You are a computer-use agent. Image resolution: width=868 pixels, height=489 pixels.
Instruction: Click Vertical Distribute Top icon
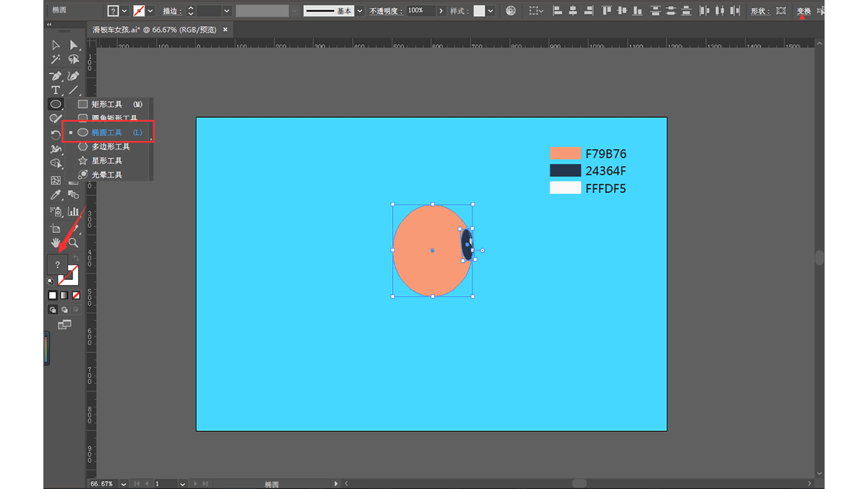point(655,11)
